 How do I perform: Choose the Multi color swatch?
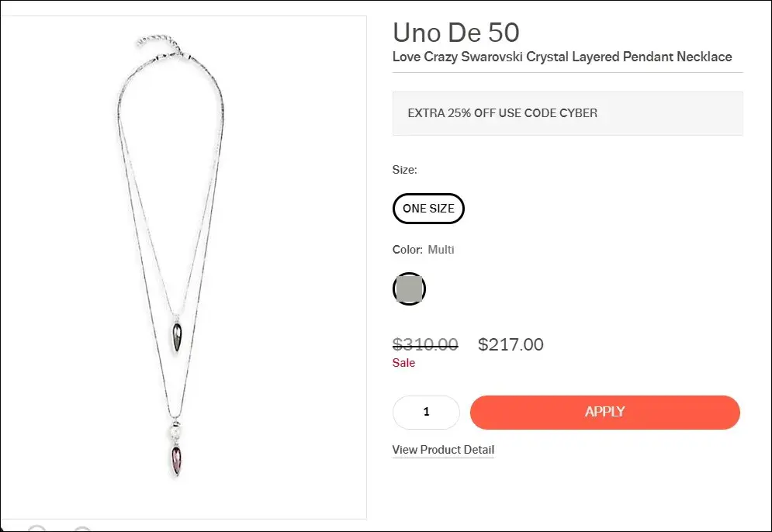point(409,288)
